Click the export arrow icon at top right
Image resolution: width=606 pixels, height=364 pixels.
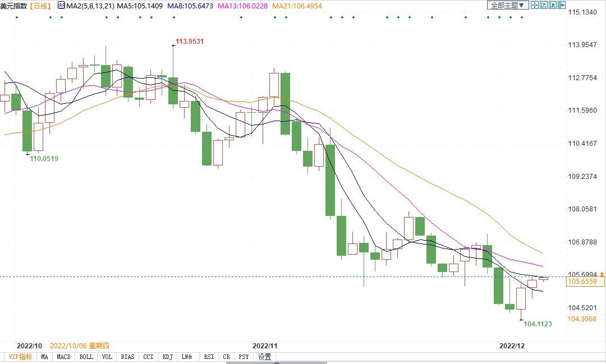(x=561, y=5)
